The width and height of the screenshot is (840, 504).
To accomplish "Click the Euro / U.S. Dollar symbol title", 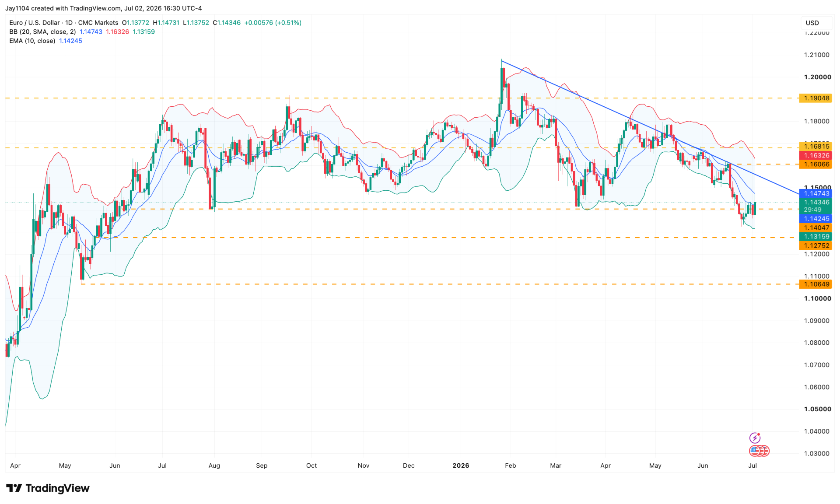I will point(35,23).
